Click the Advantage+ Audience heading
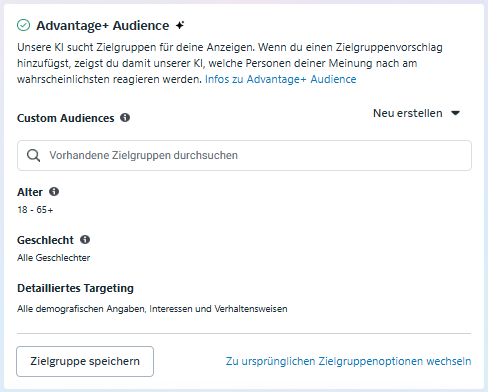 [x=103, y=26]
